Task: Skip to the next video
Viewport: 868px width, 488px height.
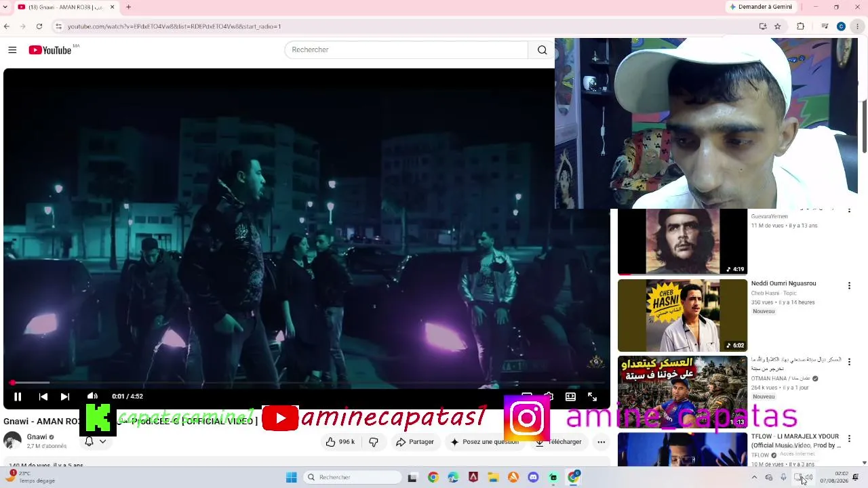Action: [x=65, y=396]
